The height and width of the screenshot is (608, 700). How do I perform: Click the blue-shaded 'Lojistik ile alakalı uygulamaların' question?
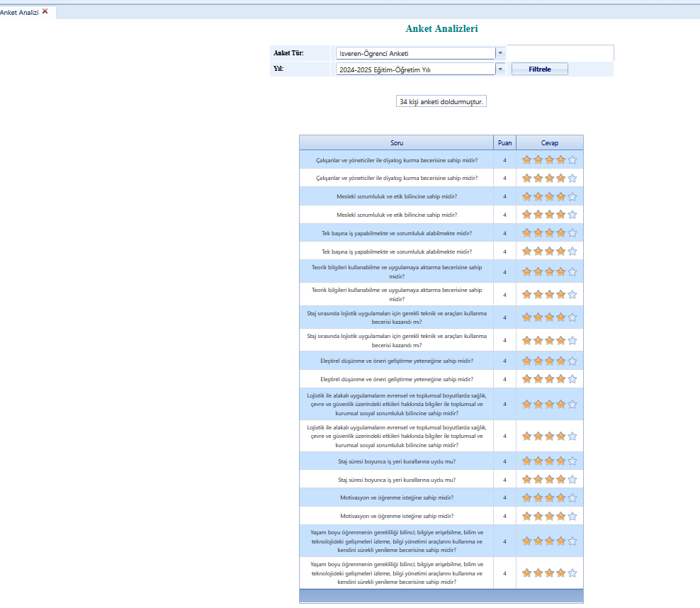coord(397,404)
